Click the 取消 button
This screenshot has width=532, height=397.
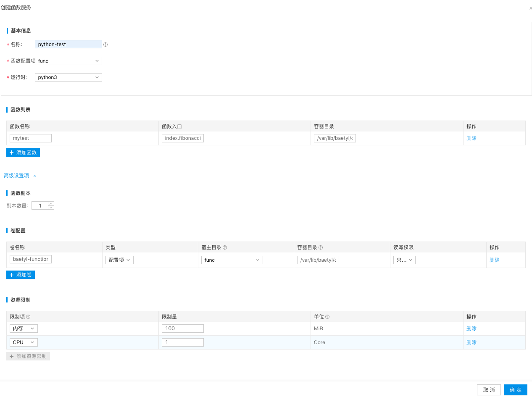(489, 390)
